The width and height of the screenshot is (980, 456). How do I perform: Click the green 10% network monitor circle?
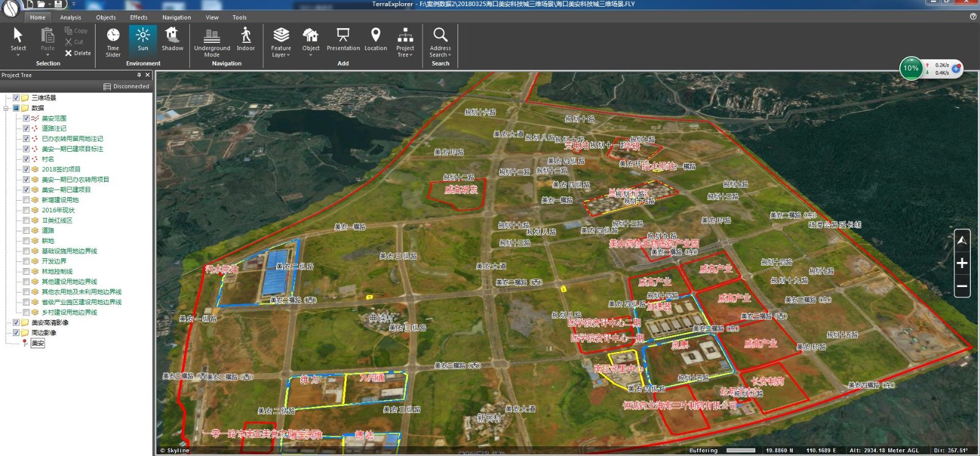(911, 68)
